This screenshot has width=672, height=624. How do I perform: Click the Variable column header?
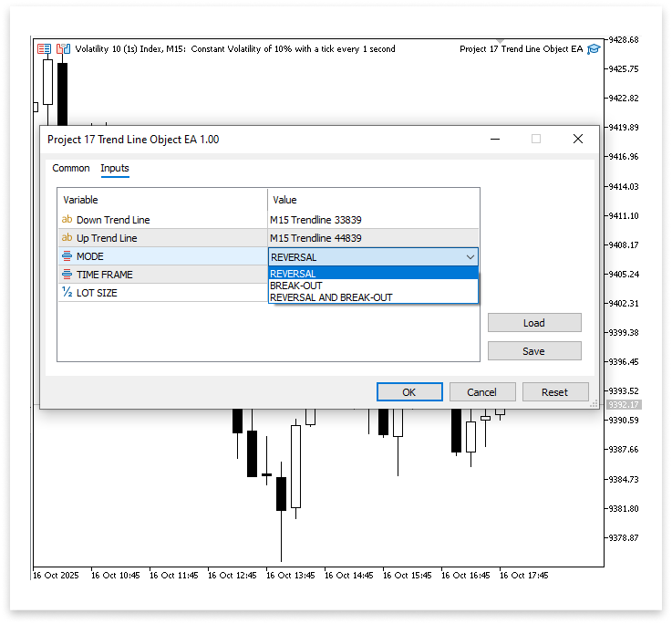[x=163, y=200]
